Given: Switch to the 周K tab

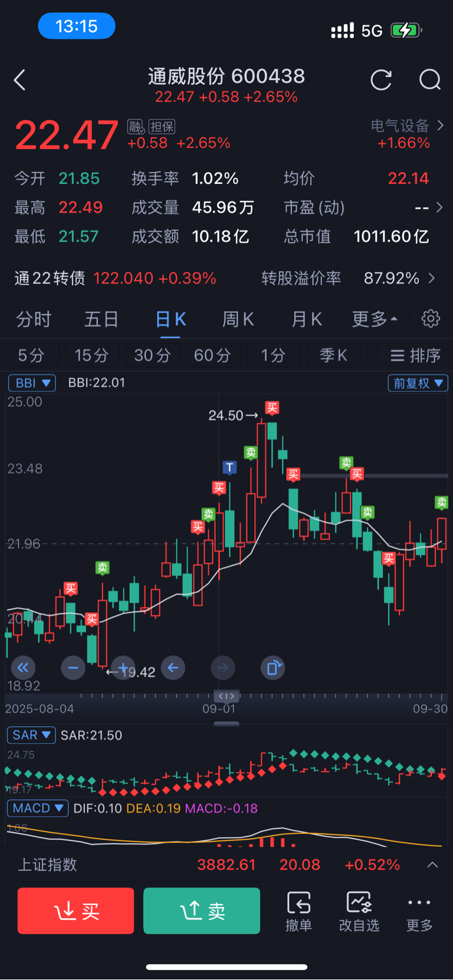Looking at the screenshot, I should 238,319.
